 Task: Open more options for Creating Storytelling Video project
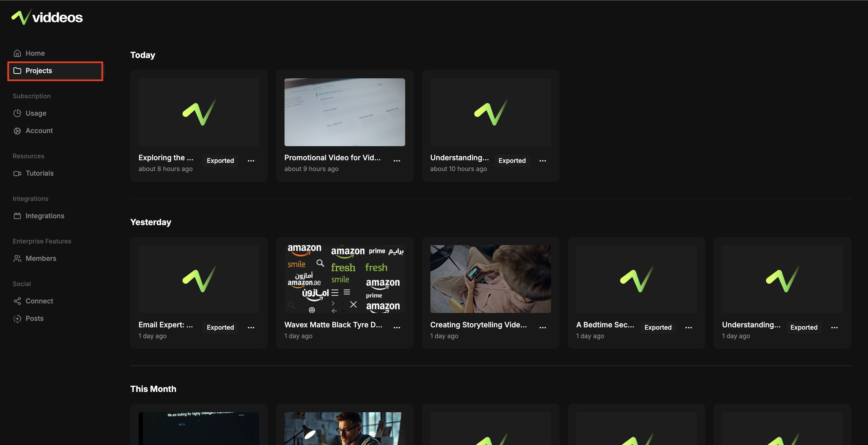(542, 327)
